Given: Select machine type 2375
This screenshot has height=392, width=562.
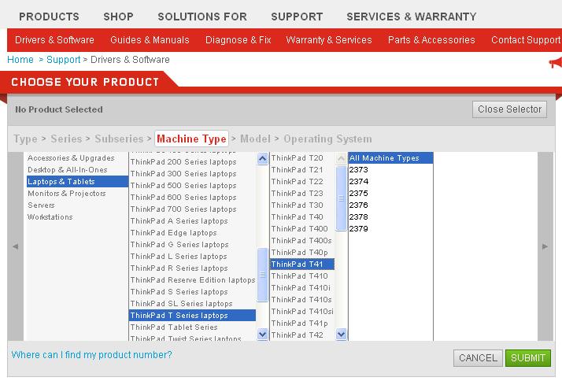Looking at the screenshot, I should (390, 194).
